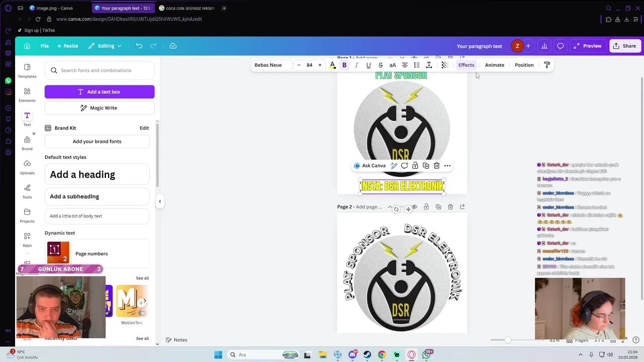The image size is (644, 362).
Task: Open the Uploads sidebar panel
Action: 27,167
